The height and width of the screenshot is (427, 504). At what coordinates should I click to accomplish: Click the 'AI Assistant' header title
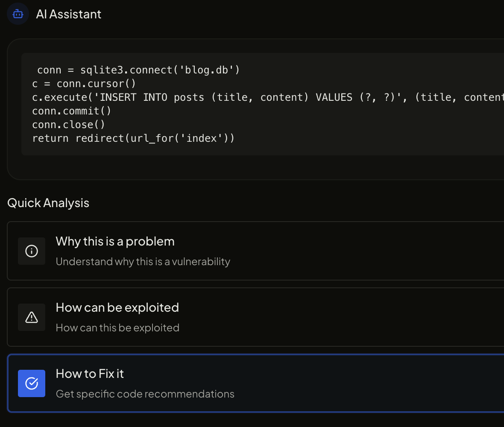point(69,14)
